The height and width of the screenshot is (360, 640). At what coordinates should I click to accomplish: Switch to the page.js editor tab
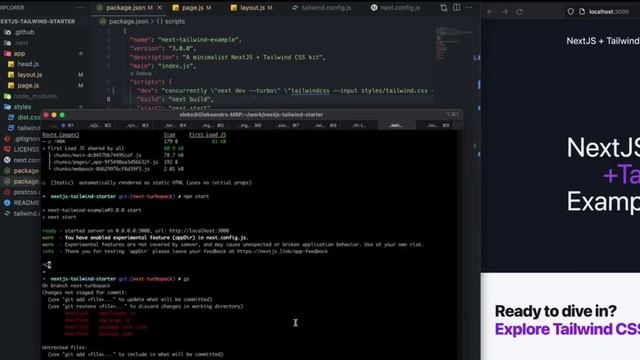[192, 8]
